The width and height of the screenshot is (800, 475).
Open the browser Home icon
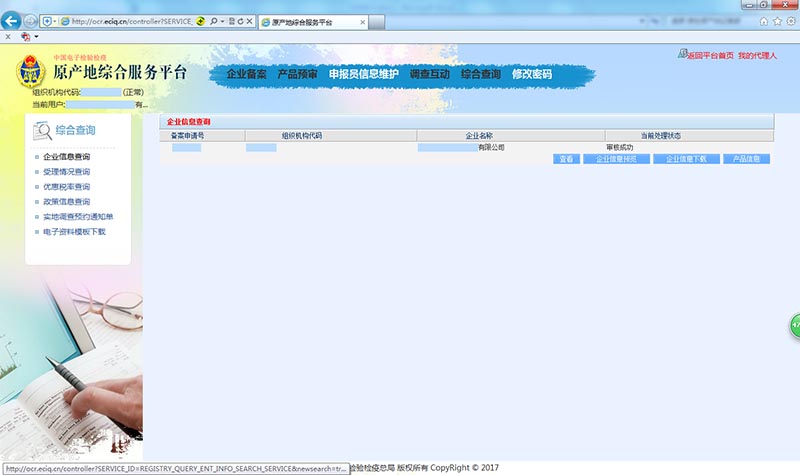click(x=764, y=21)
